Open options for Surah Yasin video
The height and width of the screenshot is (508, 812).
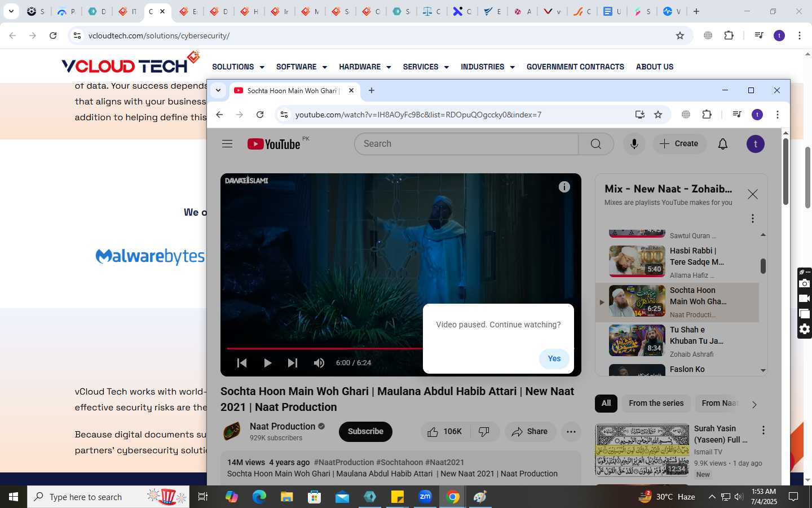(764, 430)
